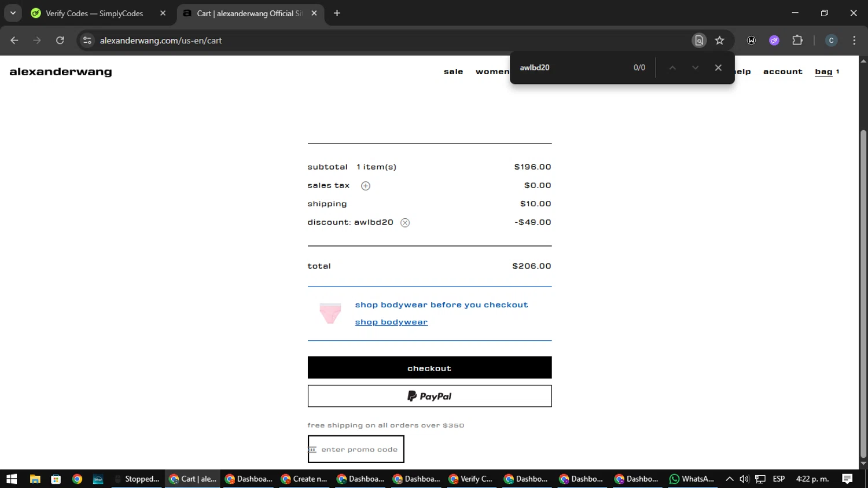The image size is (868, 488).
Task: Pay with the PayPal button
Action: pos(429,396)
